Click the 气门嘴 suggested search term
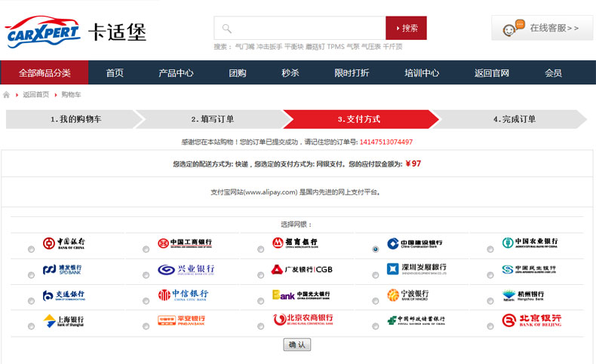This screenshot has width=596, height=364. [x=244, y=47]
